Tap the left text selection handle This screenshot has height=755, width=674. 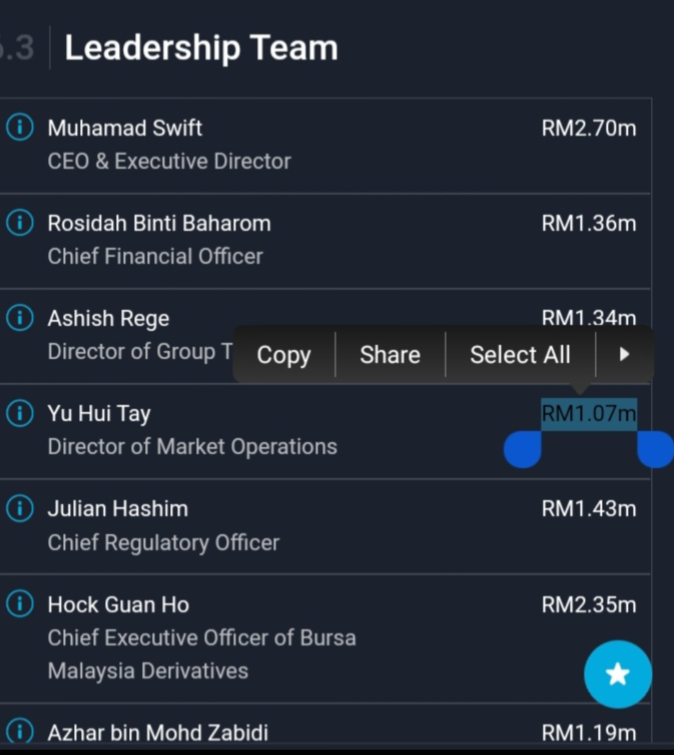523,449
